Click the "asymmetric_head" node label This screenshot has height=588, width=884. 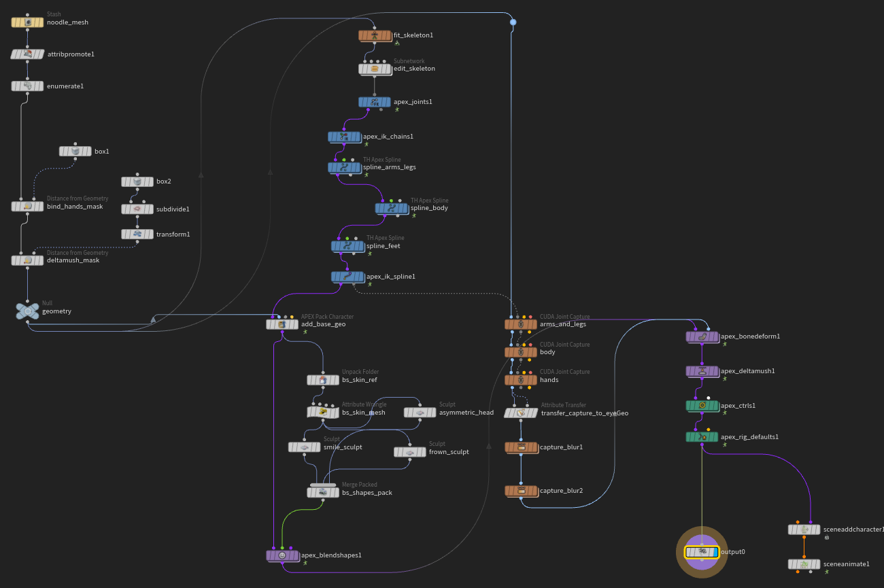click(x=466, y=413)
